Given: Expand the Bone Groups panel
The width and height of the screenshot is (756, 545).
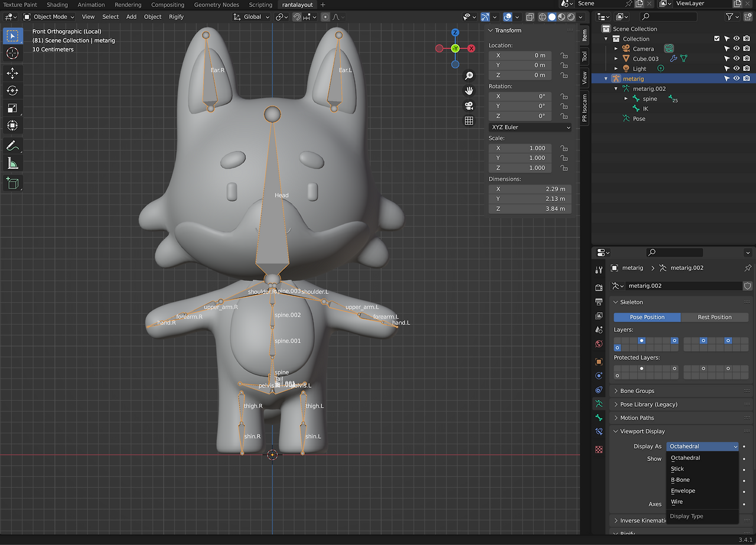Looking at the screenshot, I should (637, 391).
